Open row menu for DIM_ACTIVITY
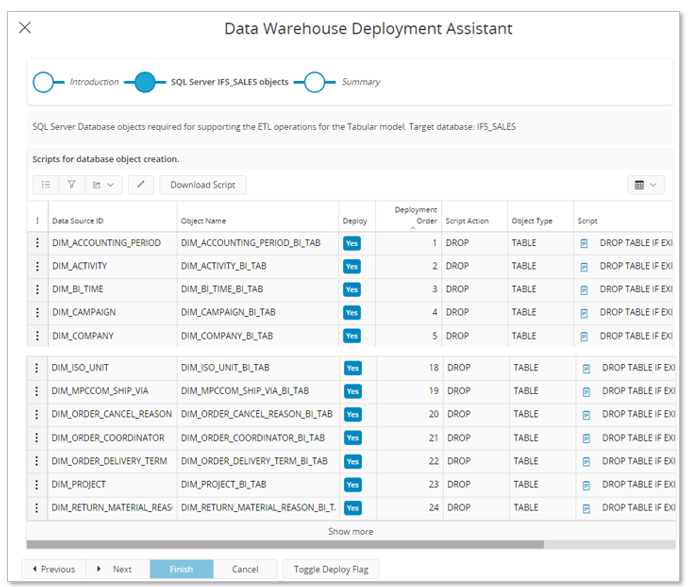The image size is (691, 587). click(x=38, y=267)
